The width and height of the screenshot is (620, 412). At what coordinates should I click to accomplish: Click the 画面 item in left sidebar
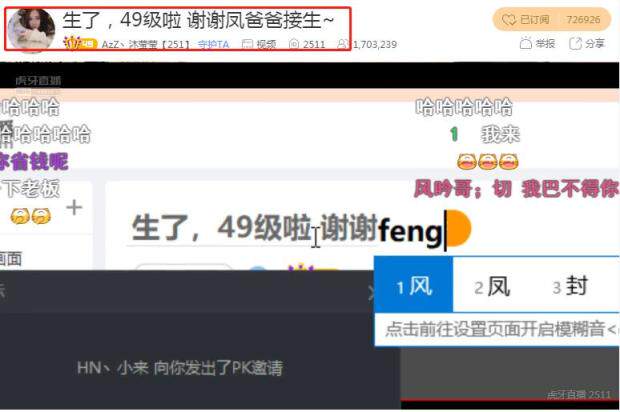(11, 259)
